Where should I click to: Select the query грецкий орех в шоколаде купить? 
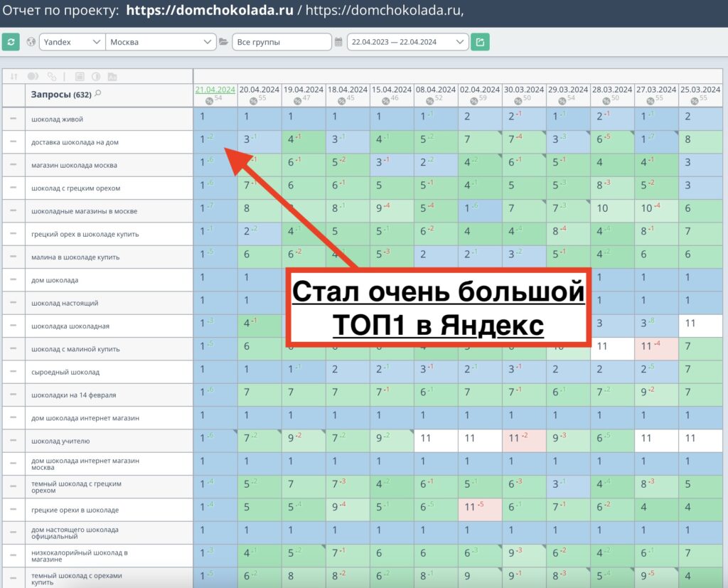[85, 234]
